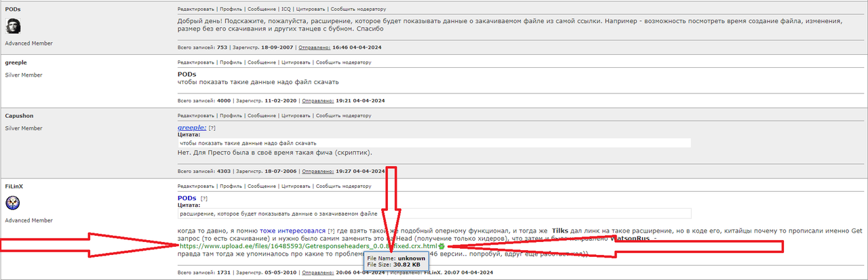Click Сообщение in the greeple post
The height and width of the screenshot is (280, 868).
click(x=262, y=62)
